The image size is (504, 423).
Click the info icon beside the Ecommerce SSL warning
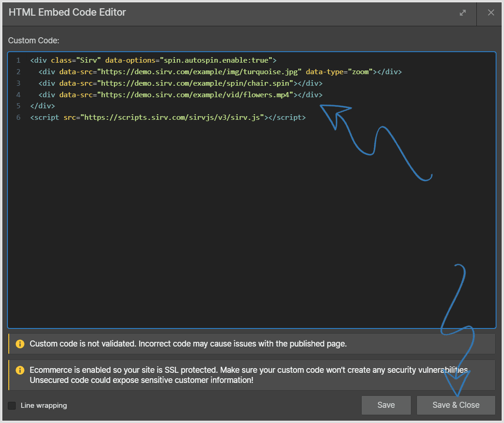coord(20,370)
